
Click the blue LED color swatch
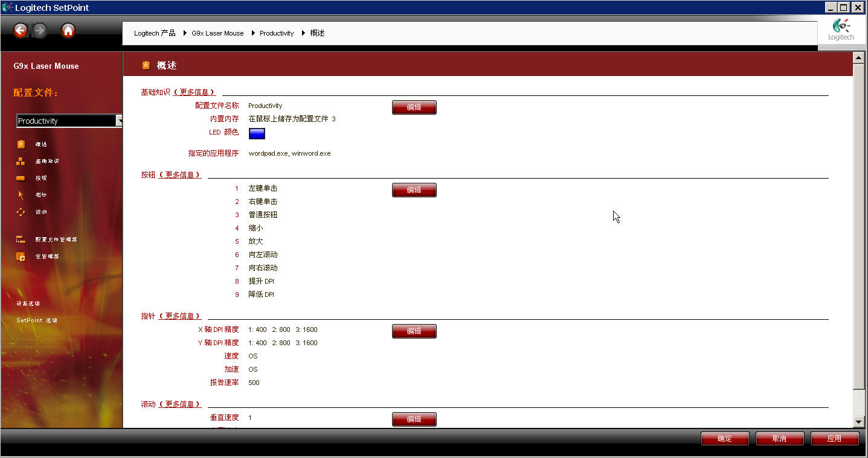[x=257, y=133]
